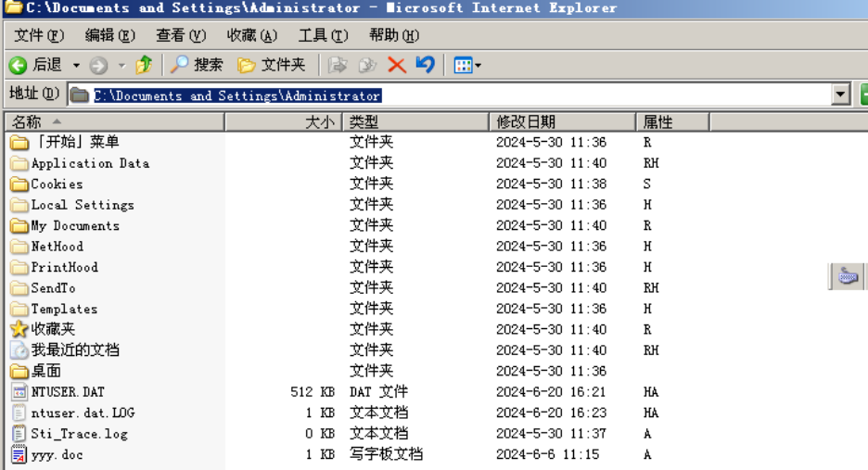
Task: Click the SendTo folder name
Action: point(53,288)
